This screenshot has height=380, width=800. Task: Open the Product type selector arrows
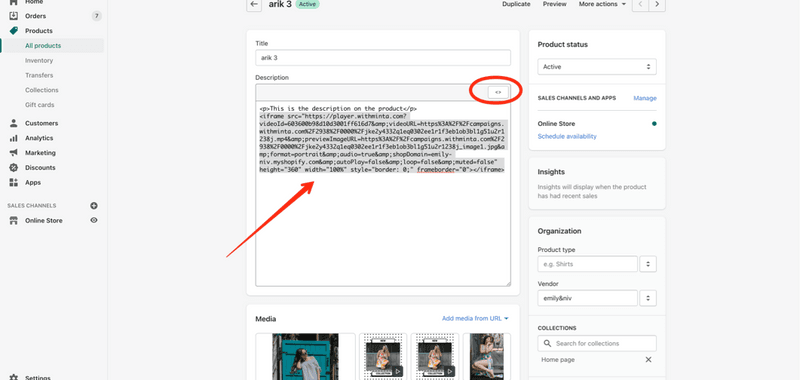(648, 264)
